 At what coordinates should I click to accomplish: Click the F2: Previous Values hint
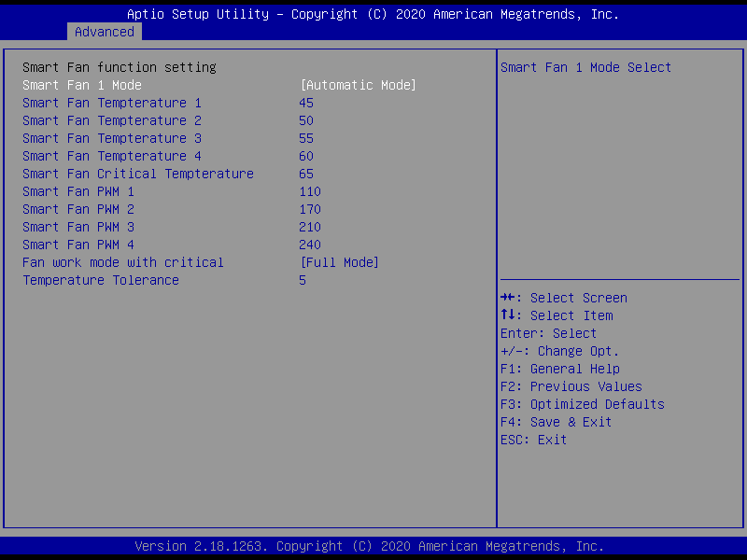coord(571,386)
